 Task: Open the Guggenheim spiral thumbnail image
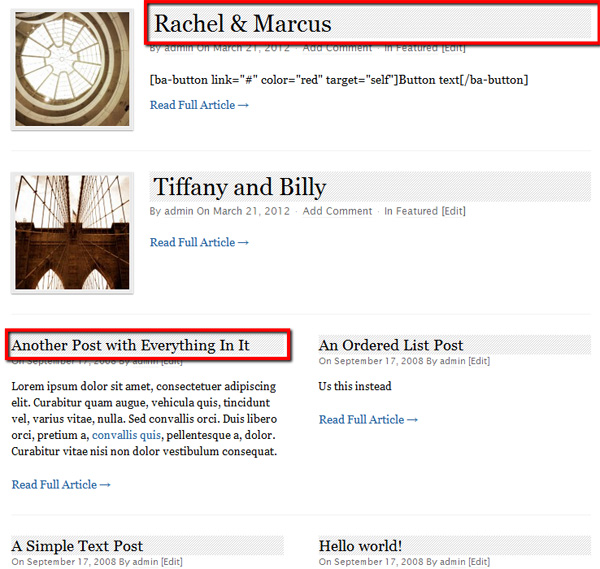[72, 69]
